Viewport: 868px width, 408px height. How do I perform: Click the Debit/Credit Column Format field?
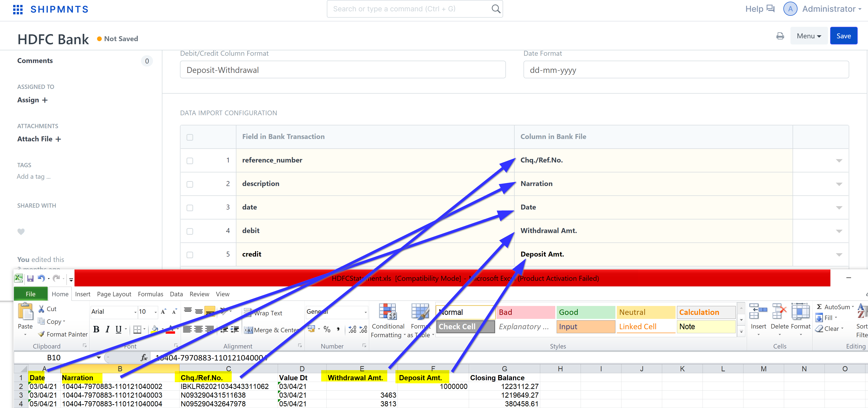343,70
